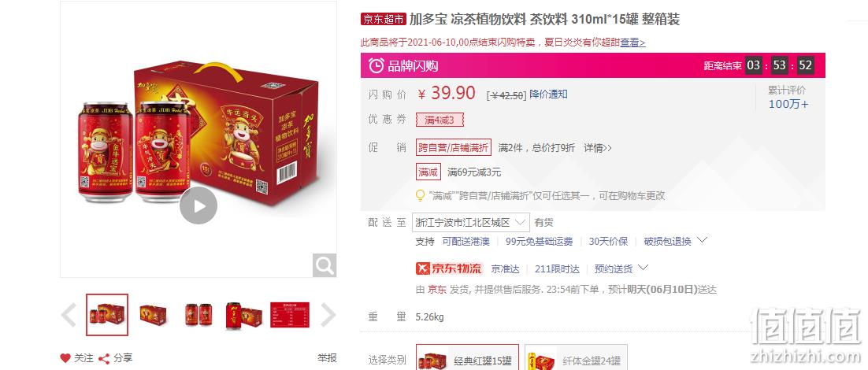This screenshot has height=370, width=868.
Task: Show next thumbnails with right arrow
Action: coord(328,315)
